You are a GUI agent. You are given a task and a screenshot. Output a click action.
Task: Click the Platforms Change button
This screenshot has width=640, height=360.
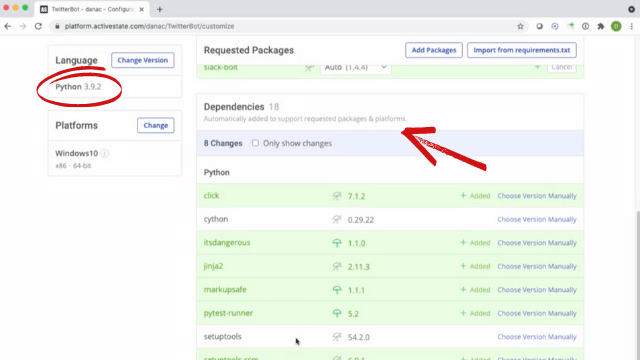pos(156,125)
